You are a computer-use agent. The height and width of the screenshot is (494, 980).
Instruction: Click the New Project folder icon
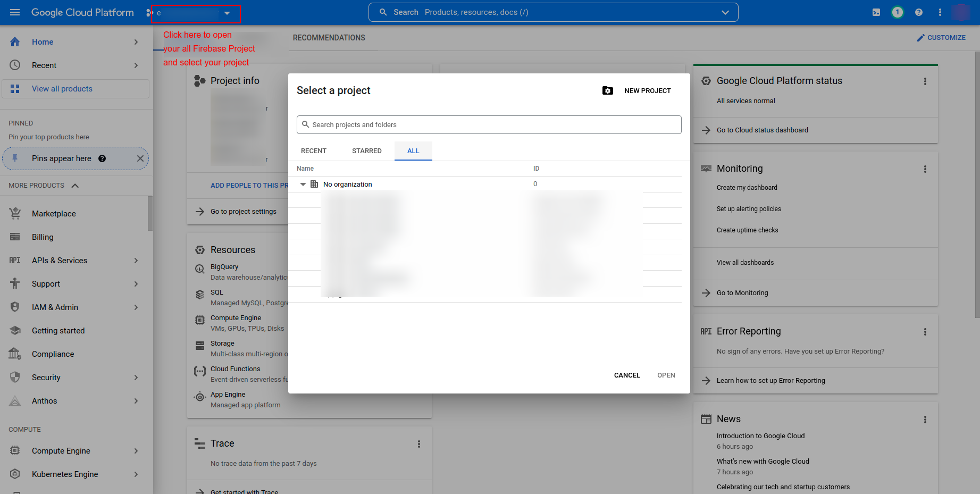tap(608, 91)
